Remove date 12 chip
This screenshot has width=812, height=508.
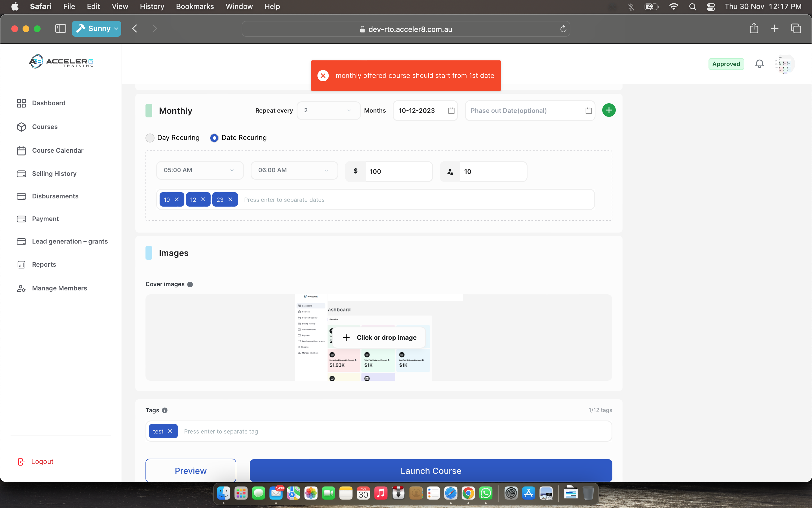tap(203, 199)
